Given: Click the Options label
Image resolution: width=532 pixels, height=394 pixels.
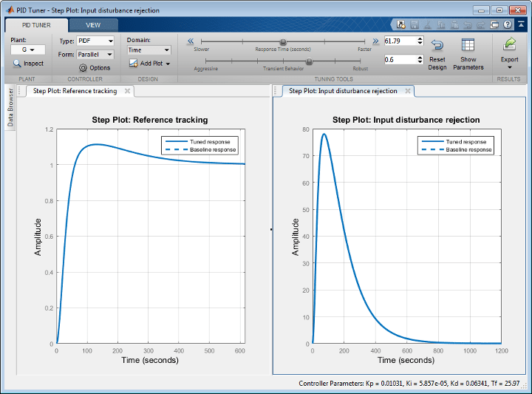Looking at the screenshot, I should (100, 68).
